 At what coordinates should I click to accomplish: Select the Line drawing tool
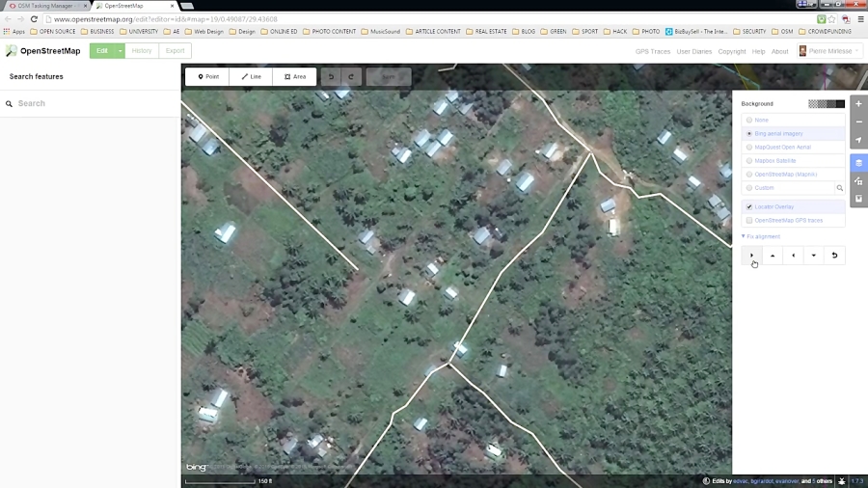251,77
